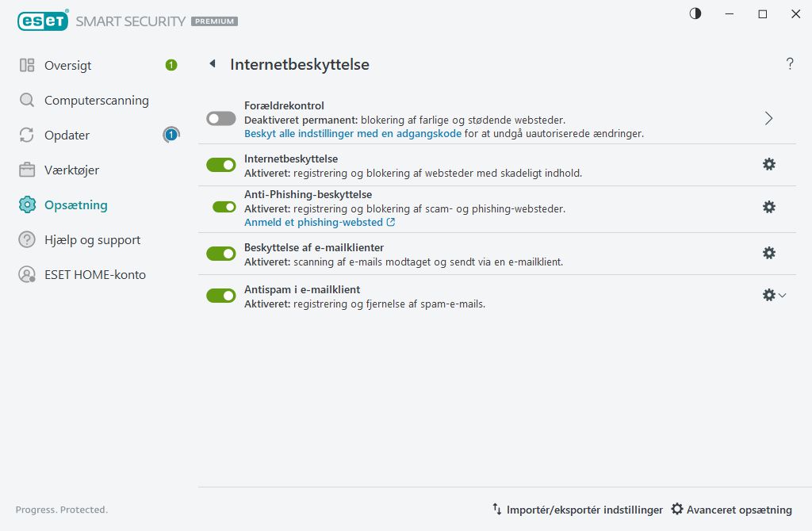Click the back arrow beside Internetbeskyttelse heading
The image size is (812, 531).
click(213, 64)
